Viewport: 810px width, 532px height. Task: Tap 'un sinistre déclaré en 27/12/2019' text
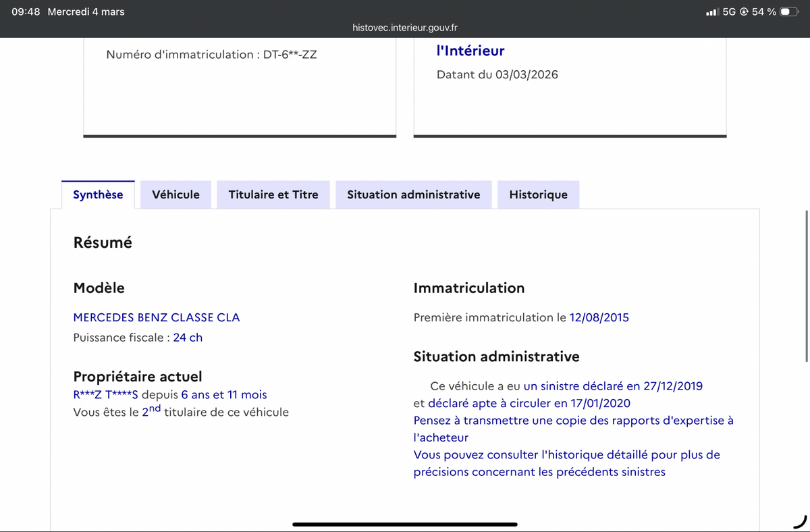613,386
